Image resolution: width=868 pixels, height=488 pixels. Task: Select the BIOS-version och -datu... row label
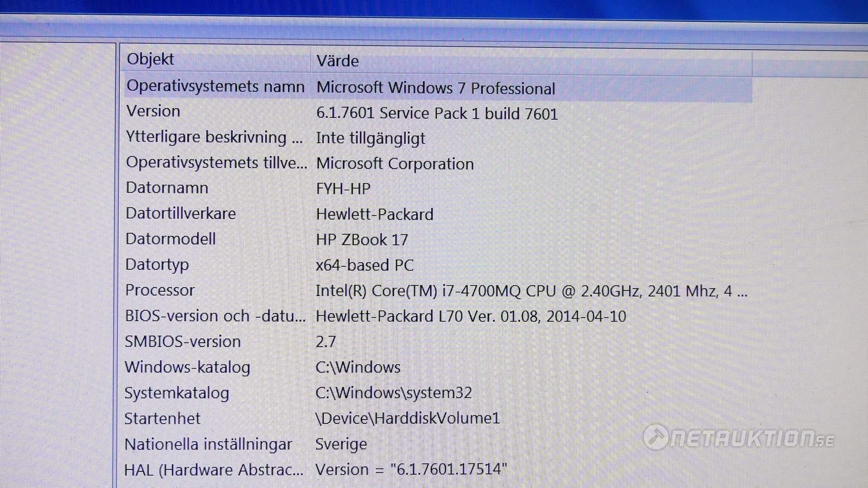215,316
